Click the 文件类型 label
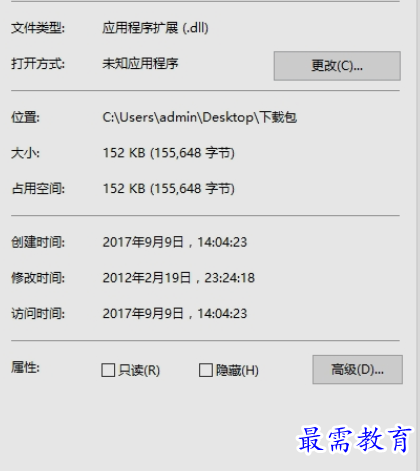The image size is (420, 471). pyautogui.click(x=38, y=28)
